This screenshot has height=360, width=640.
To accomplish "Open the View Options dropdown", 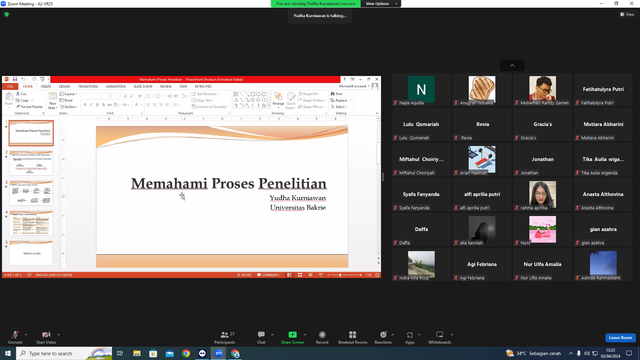I will [x=381, y=4].
